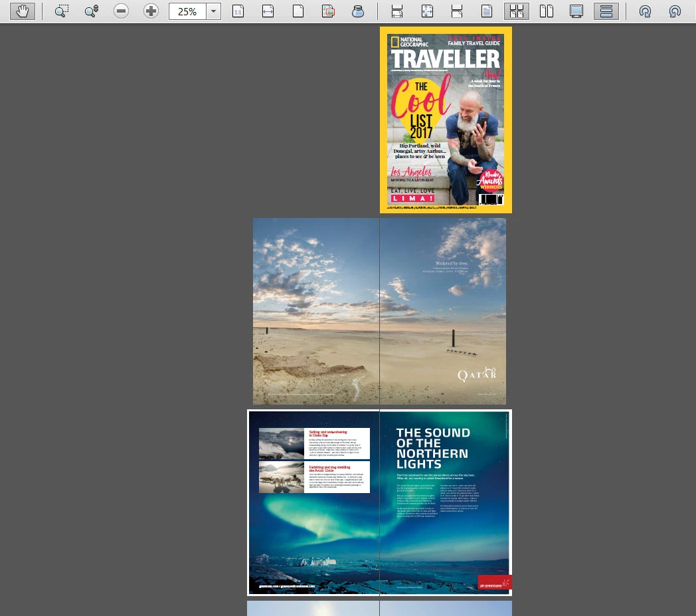Viewport: 696px width, 616px height.
Task: Fit page width with the horizontal-arrow page icon
Action: click(x=268, y=11)
